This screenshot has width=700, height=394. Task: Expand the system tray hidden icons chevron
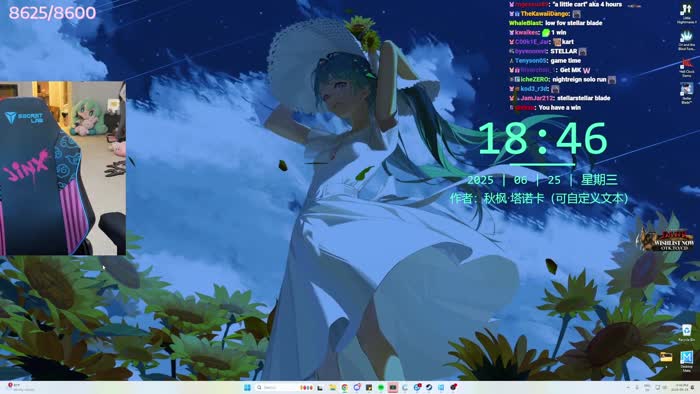[x=628, y=388]
